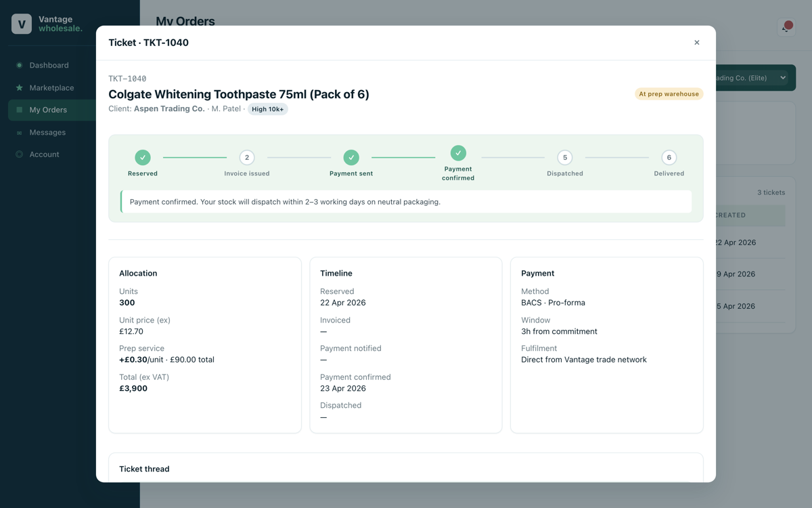
Task: Expand the trading company account dropdown
Action: point(751,78)
